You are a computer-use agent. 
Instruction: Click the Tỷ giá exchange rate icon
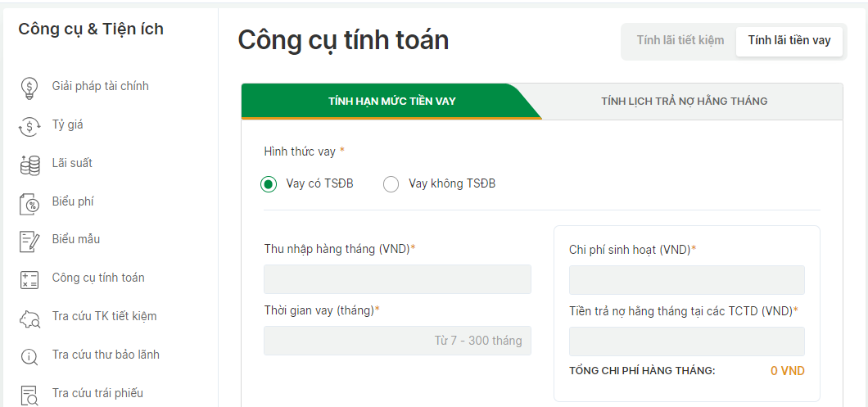point(29,125)
